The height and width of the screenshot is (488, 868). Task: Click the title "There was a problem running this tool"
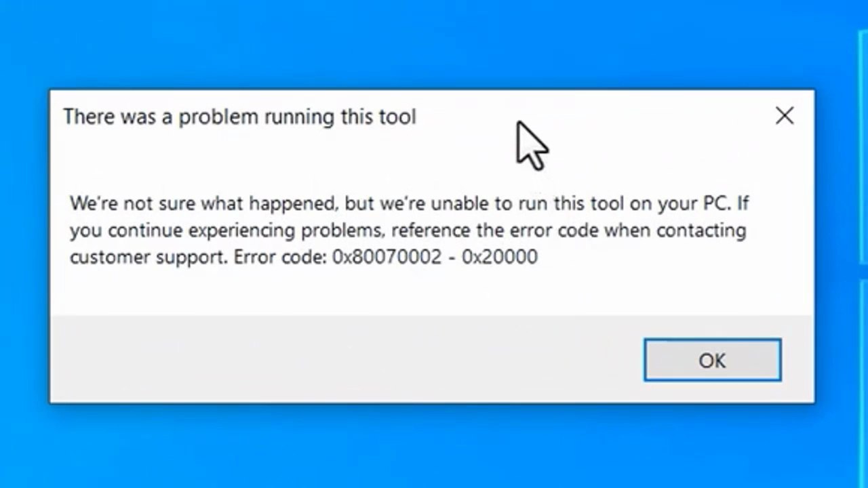point(239,117)
